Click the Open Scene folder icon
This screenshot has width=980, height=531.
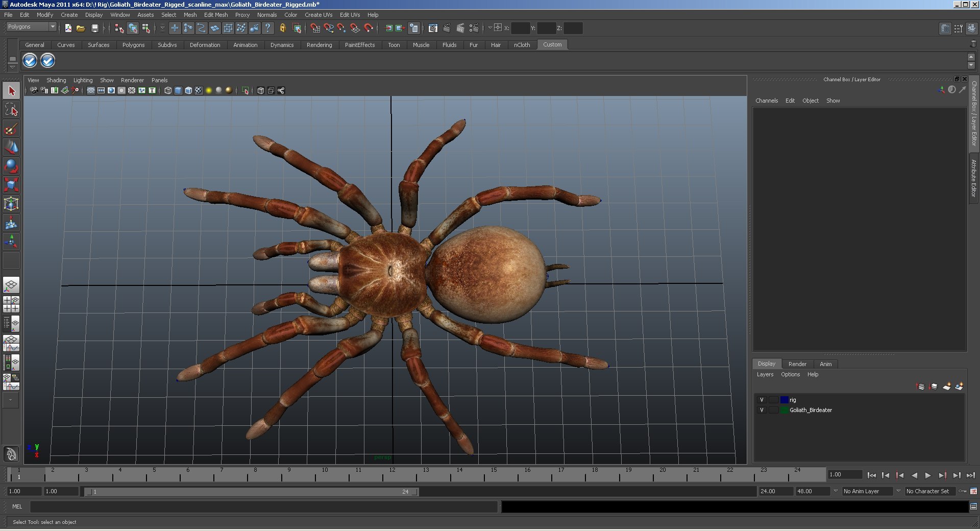tap(81, 28)
